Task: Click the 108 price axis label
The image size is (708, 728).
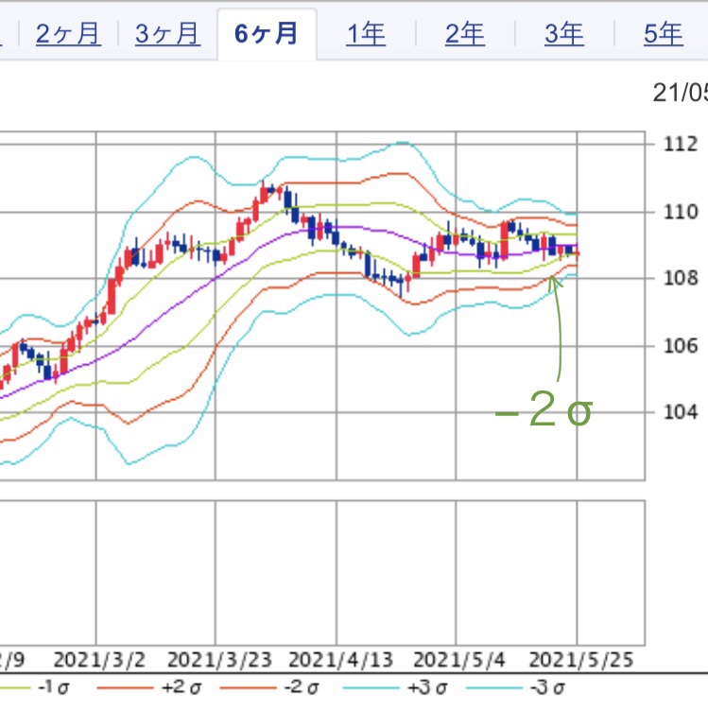Action: (681, 279)
